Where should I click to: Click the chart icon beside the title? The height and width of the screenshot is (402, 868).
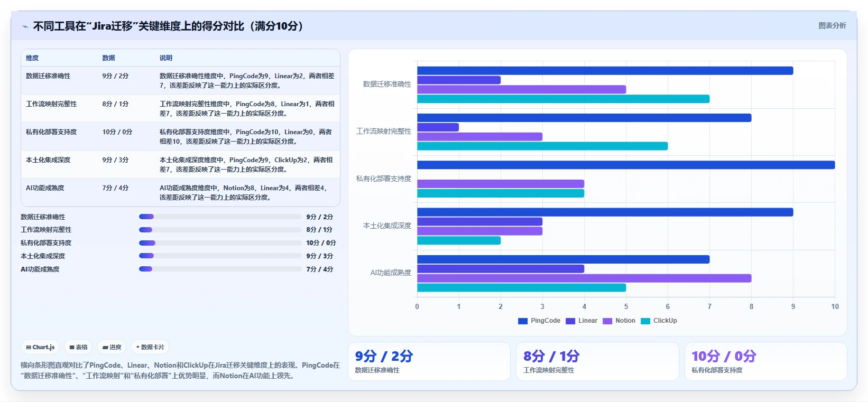pos(25,26)
